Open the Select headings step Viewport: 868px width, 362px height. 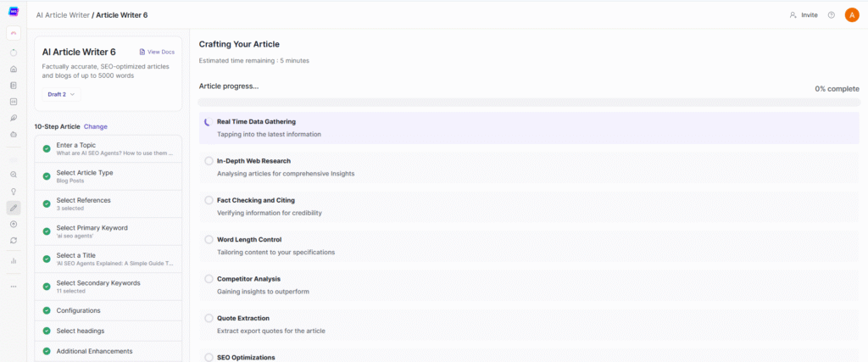(x=108, y=331)
